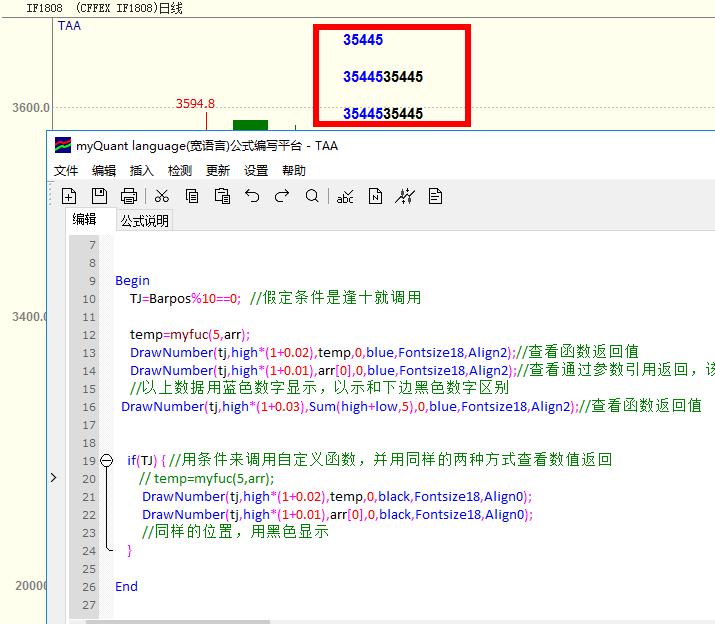Open the 插入 menu
Image resolution: width=715 pixels, height=624 pixels.
coord(142,171)
